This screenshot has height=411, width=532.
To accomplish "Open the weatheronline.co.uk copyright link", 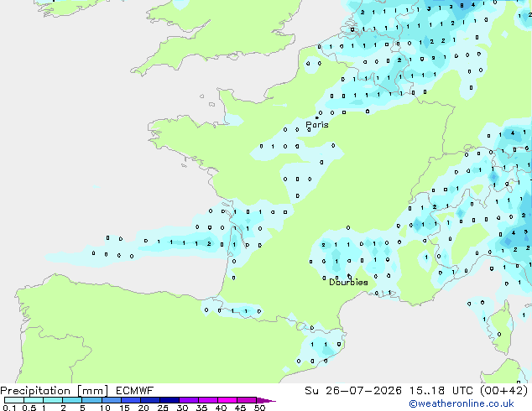I will (462, 403).
